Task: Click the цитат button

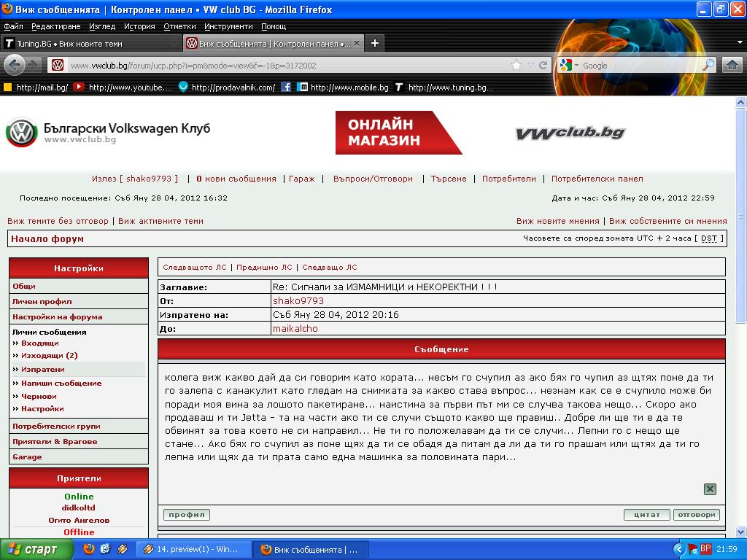Action: (646, 515)
